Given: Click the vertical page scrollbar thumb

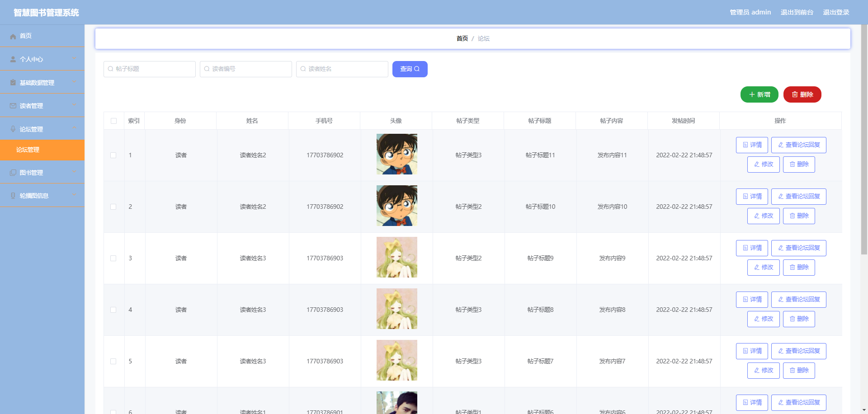Looking at the screenshot, I should (x=864, y=140).
